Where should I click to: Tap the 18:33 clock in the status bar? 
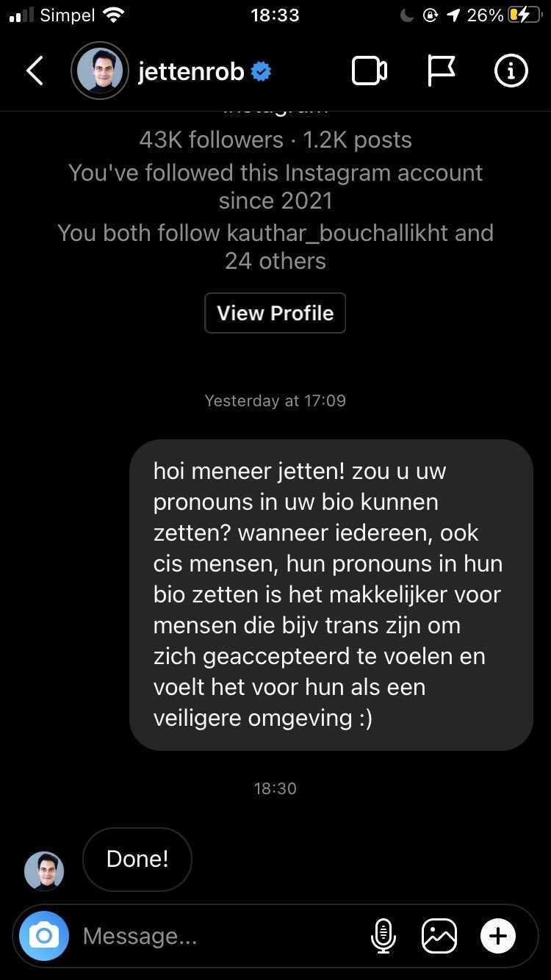pos(275,15)
